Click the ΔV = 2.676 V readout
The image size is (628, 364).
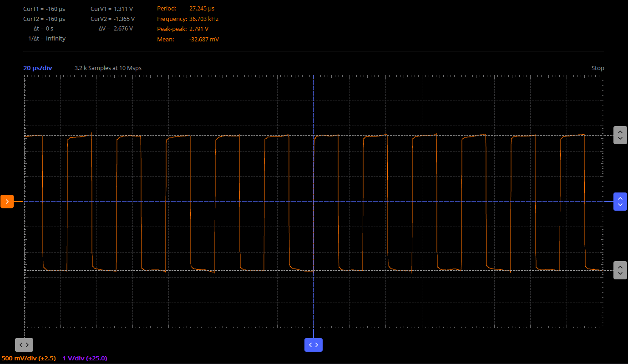pos(116,29)
